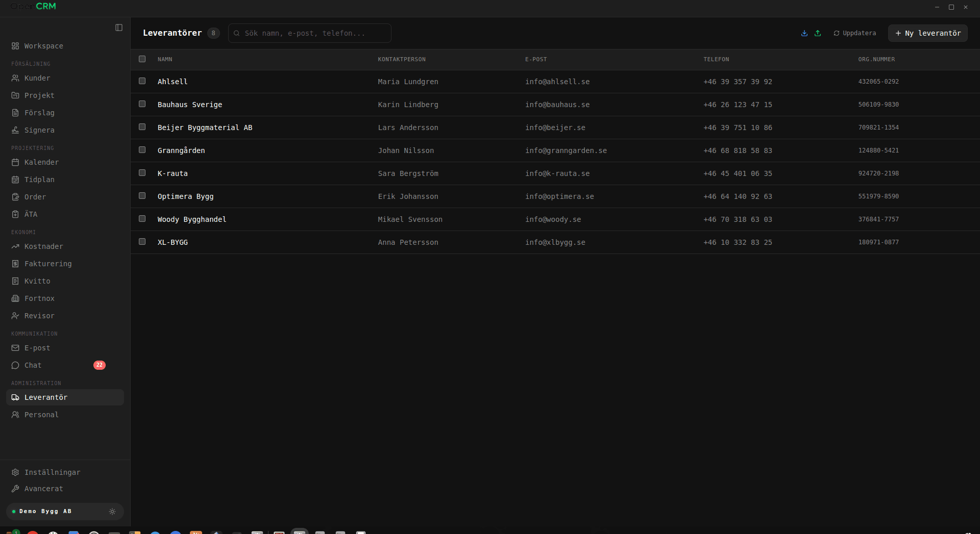Open the Bauhaus Sverige supplier name
This screenshot has width=980, height=534.
pyautogui.click(x=190, y=105)
